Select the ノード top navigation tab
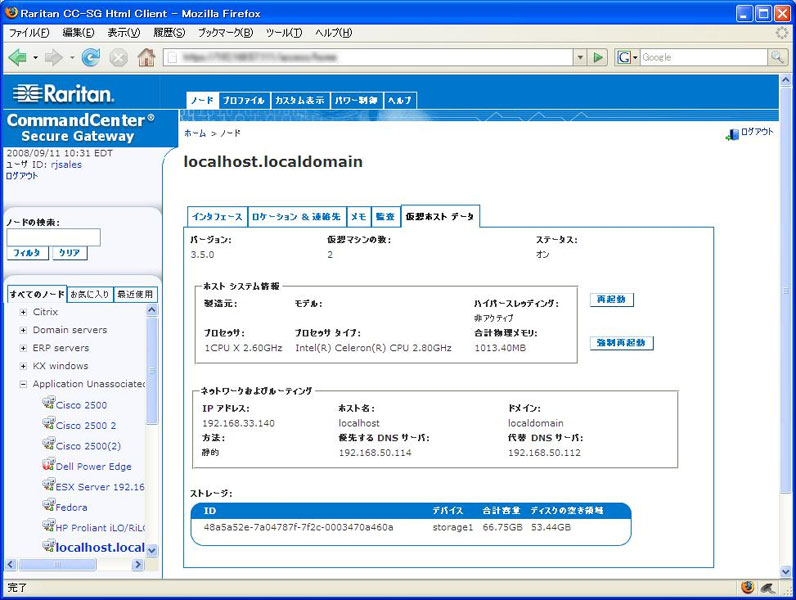Screen dimensions: 796x600 pos(202,100)
